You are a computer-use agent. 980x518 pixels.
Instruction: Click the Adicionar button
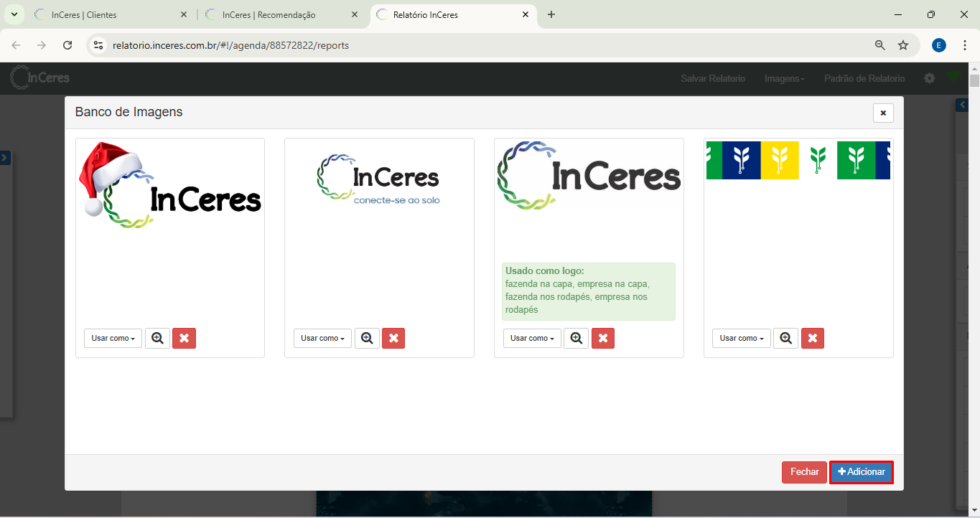click(862, 472)
